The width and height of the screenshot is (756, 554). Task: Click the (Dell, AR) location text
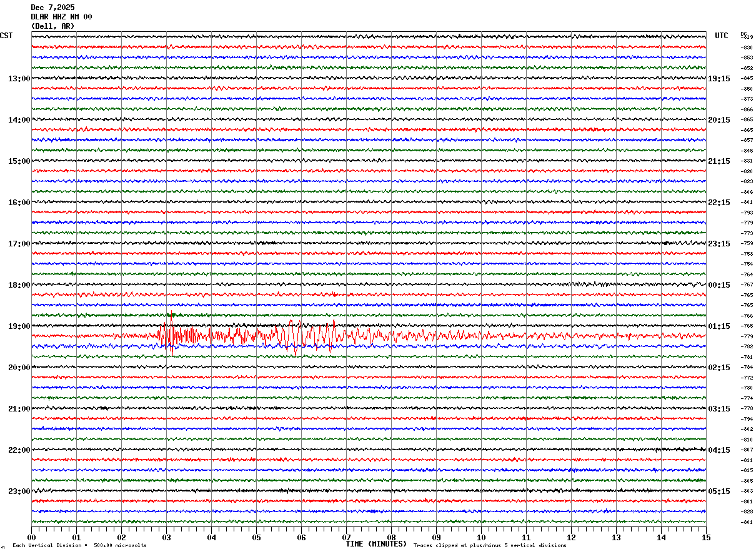[52, 26]
